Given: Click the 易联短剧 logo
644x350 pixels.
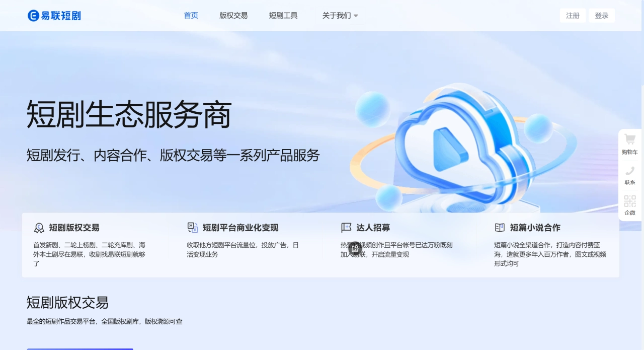Looking at the screenshot, I should (54, 16).
